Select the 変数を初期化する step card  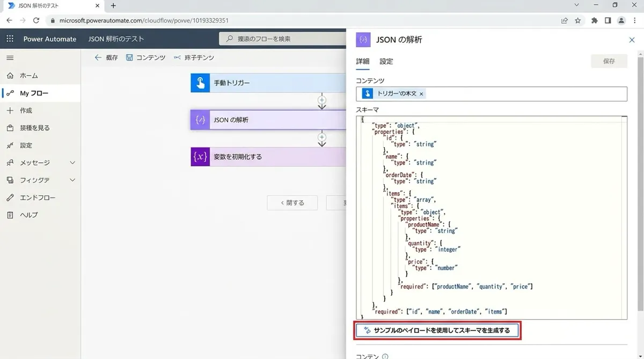[x=268, y=157]
